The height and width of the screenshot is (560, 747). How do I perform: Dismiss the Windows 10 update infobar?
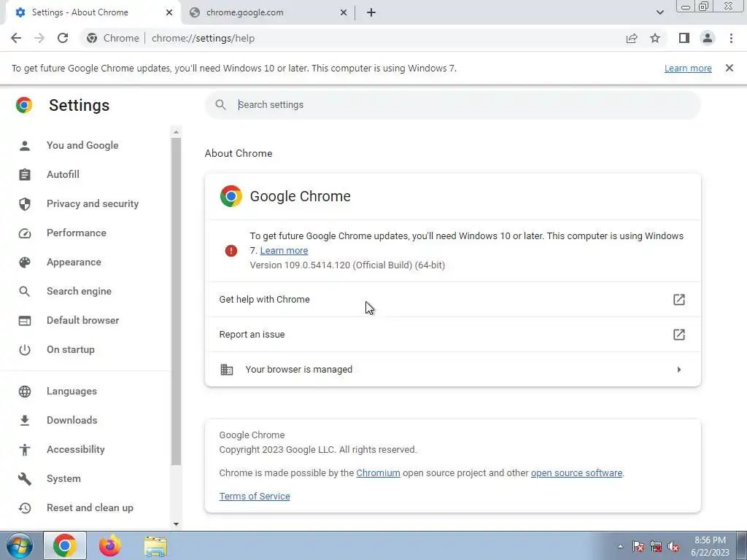pos(729,68)
